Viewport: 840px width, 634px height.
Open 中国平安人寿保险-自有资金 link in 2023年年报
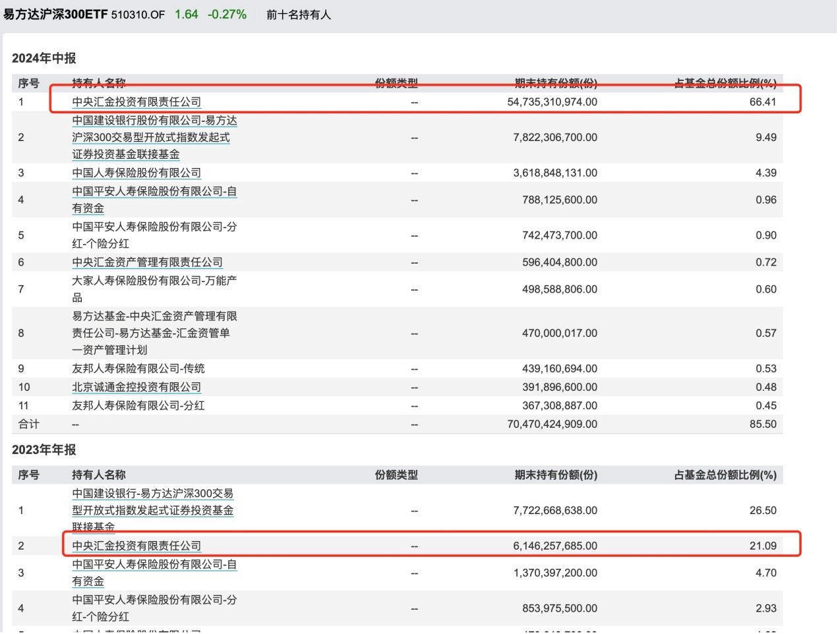[x=154, y=573]
